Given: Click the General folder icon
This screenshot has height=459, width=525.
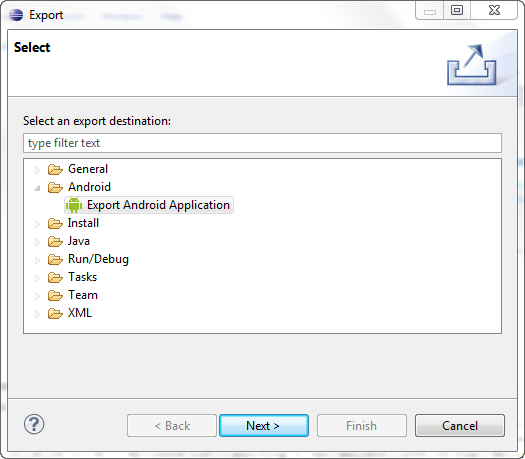Looking at the screenshot, I should click(x=55, y=169).
